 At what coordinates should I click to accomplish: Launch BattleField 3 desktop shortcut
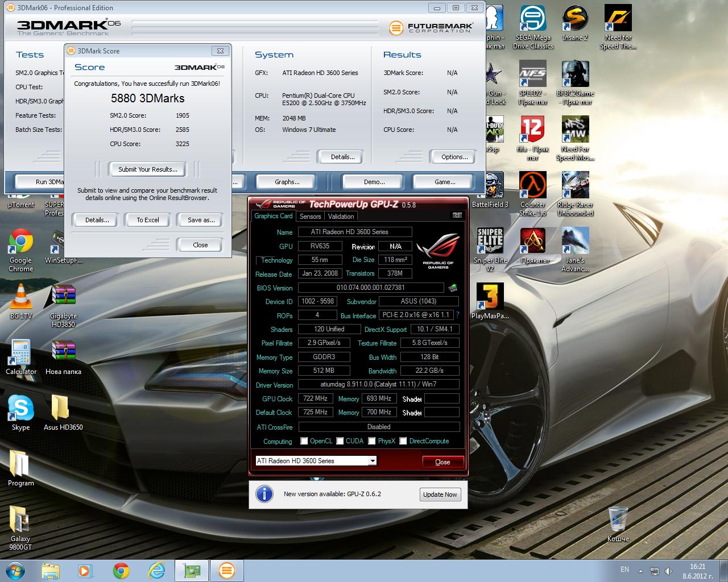pyautogui.click(x=490, y=190)
